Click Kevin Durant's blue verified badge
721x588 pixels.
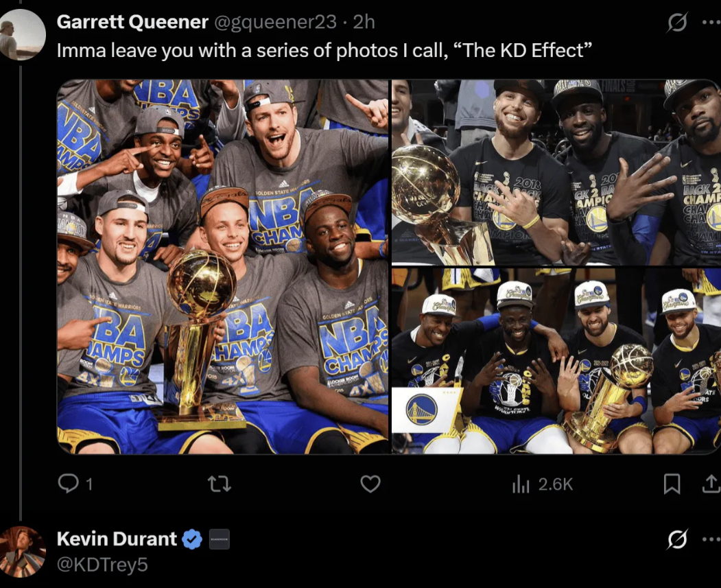tap(192, 540)
